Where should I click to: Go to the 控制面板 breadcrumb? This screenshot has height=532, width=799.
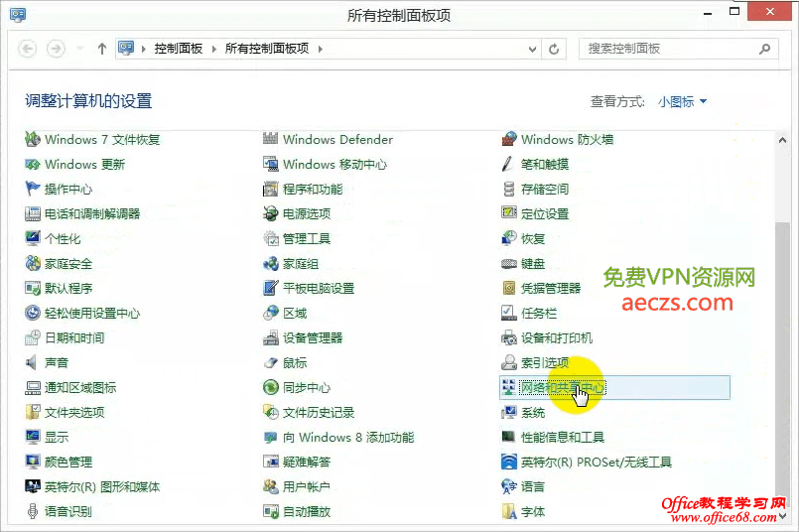pyautogui.click(x=179, y=49)
